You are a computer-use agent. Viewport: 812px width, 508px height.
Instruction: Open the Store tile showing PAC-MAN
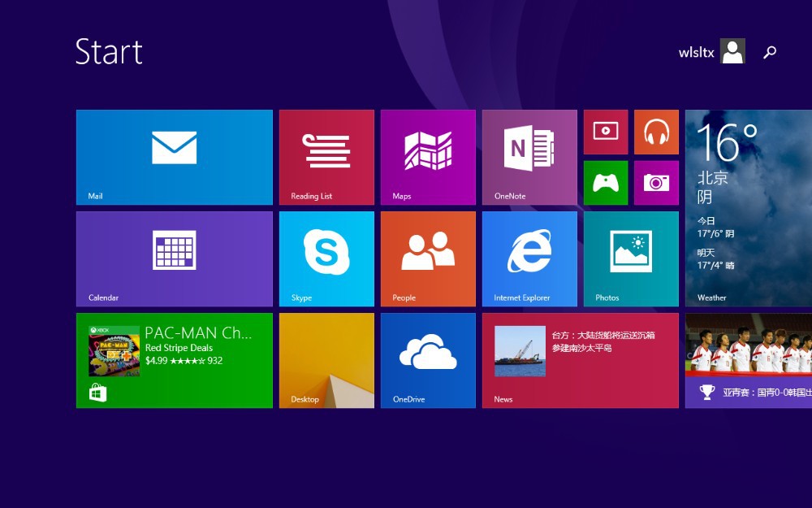click(x=175, y=360)
